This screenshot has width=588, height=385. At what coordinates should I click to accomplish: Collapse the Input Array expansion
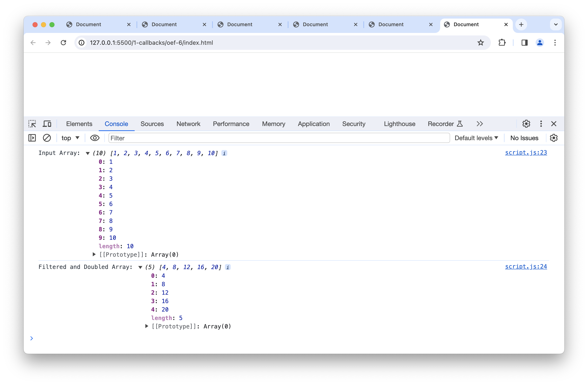[x=87, y=153]
